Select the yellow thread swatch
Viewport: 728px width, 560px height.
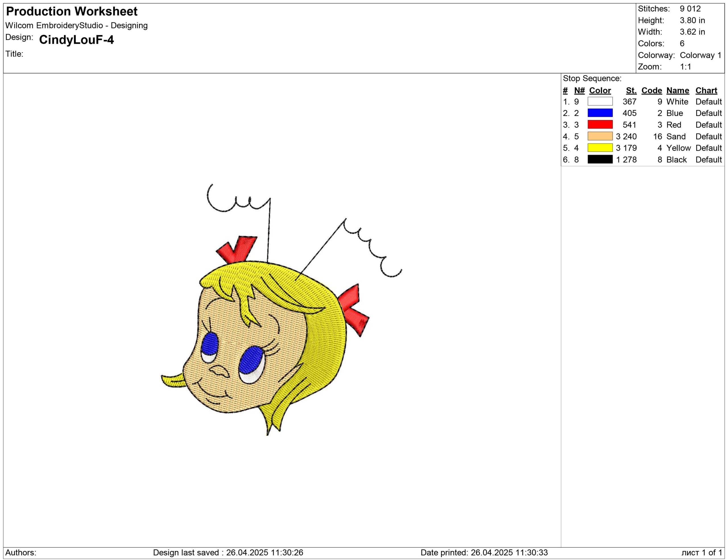[x=600, y=148]
